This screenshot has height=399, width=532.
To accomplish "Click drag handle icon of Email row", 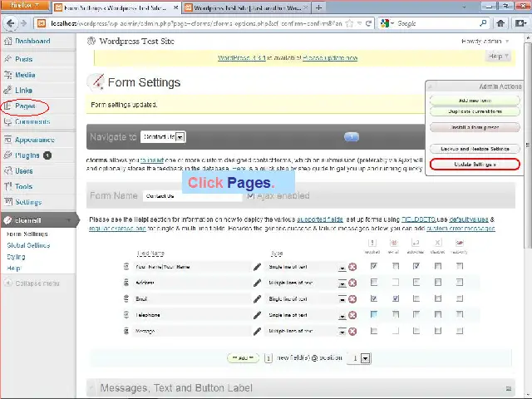I will 126,298.
